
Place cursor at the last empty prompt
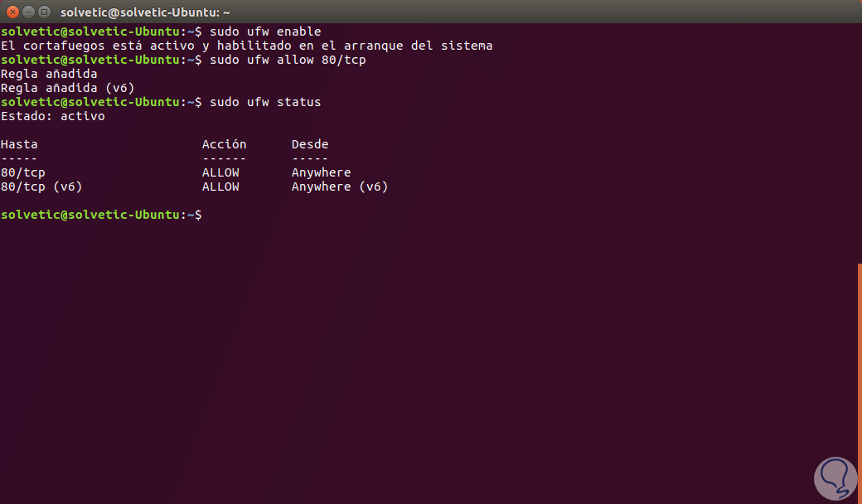point(206,215)
